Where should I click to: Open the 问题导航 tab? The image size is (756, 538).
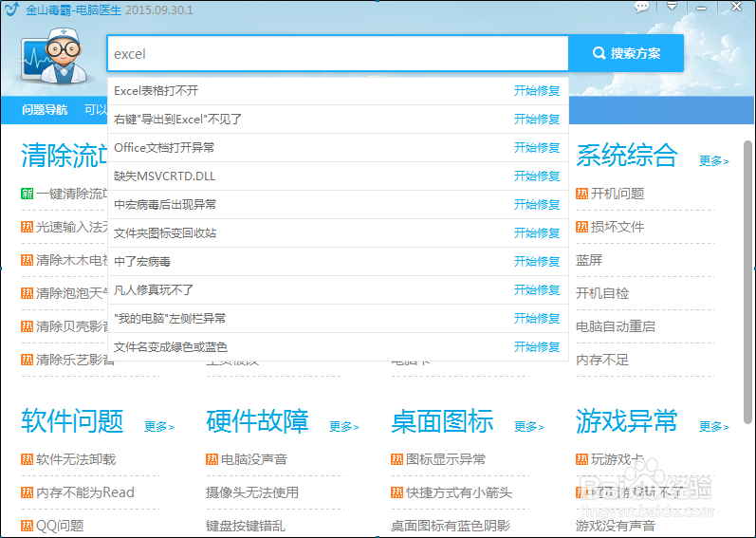click(x=45, y=110)
